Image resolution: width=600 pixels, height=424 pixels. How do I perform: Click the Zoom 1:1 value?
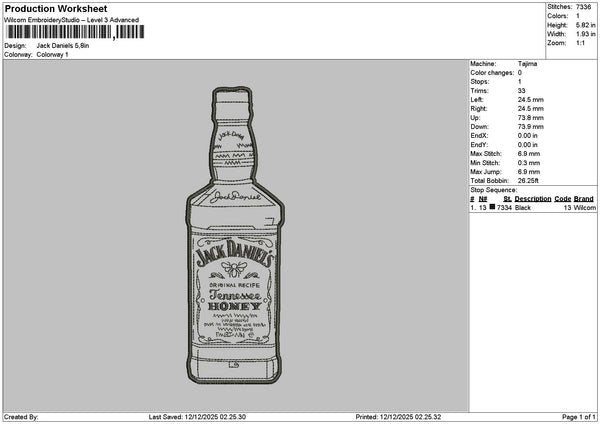click(x=580, y=43)
